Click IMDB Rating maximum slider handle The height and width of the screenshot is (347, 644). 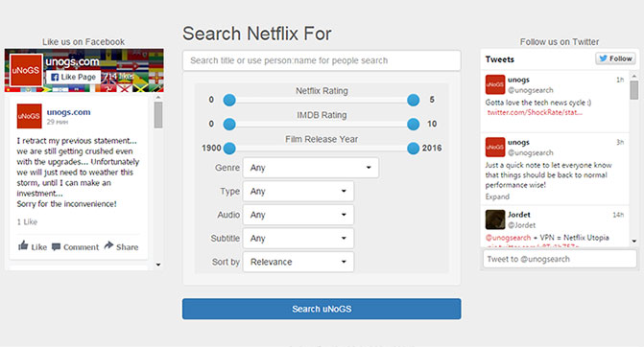[414, 124]
